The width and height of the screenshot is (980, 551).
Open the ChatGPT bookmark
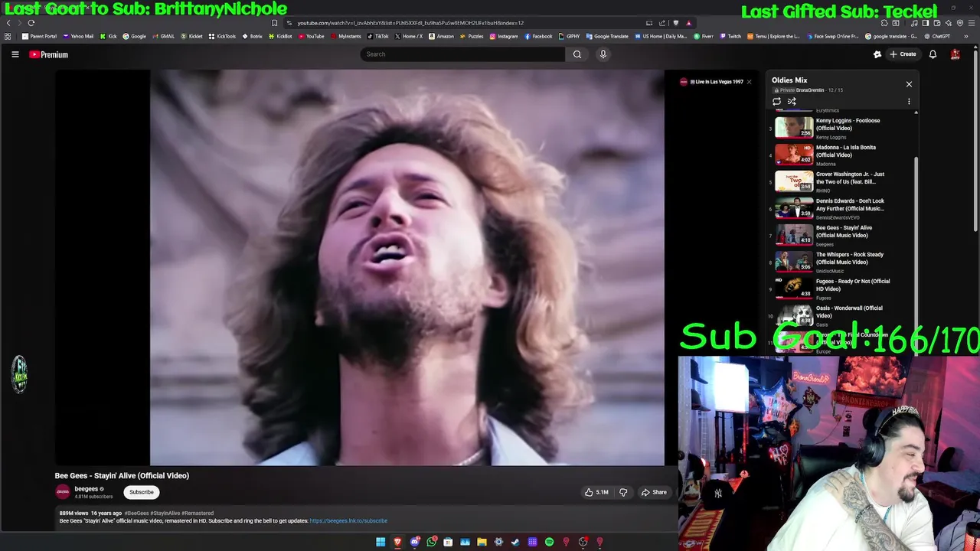937,36
